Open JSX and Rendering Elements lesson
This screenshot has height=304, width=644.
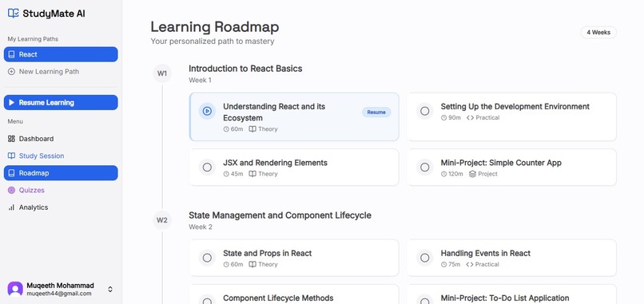point(294,168)
